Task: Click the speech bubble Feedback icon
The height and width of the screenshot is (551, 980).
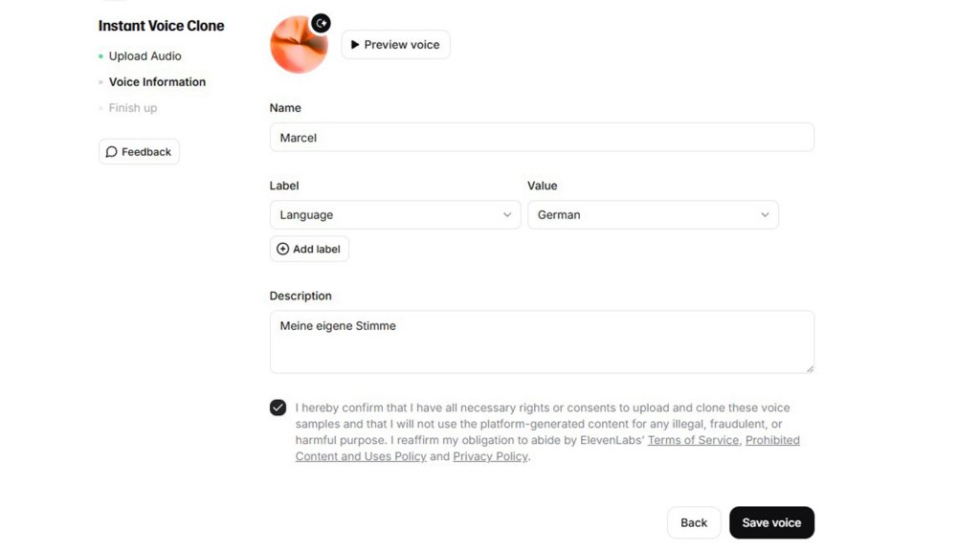Action: (x=112, y=152)
